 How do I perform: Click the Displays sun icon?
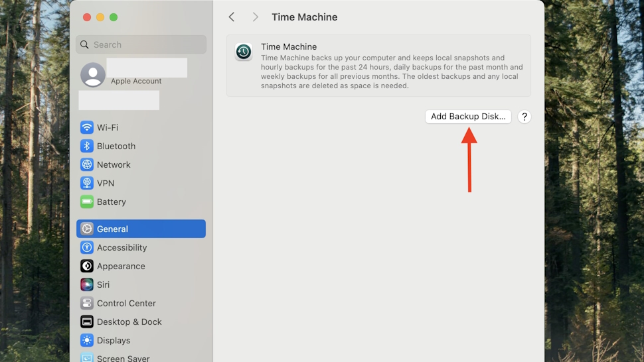click(x=87, y=340)
